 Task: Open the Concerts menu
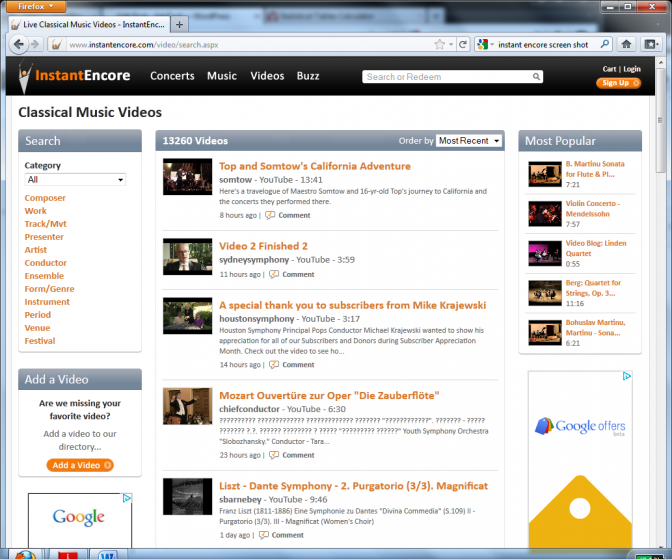(x=172, y=76)
